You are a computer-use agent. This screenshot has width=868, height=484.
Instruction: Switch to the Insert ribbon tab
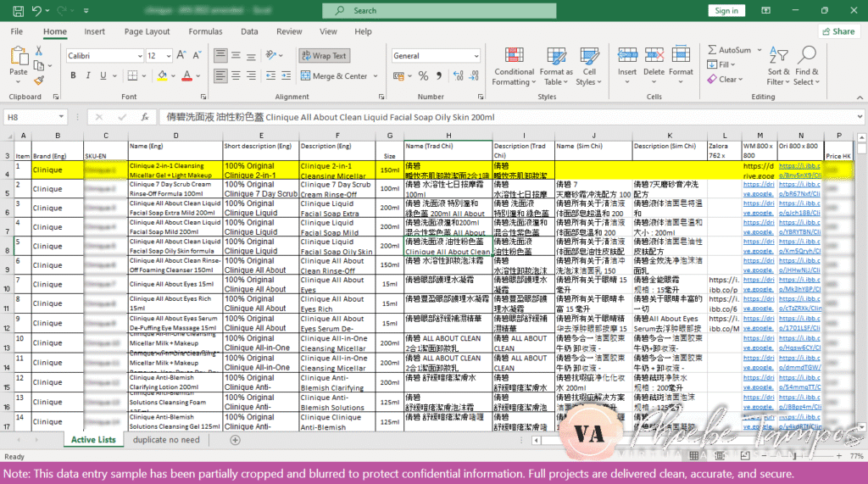95,31
